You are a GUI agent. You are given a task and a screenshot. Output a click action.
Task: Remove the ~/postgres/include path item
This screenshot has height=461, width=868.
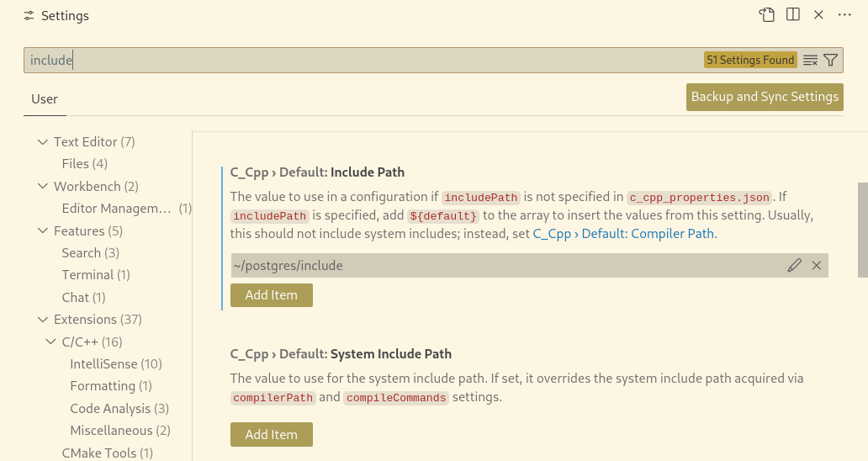(x=817, y=266)
